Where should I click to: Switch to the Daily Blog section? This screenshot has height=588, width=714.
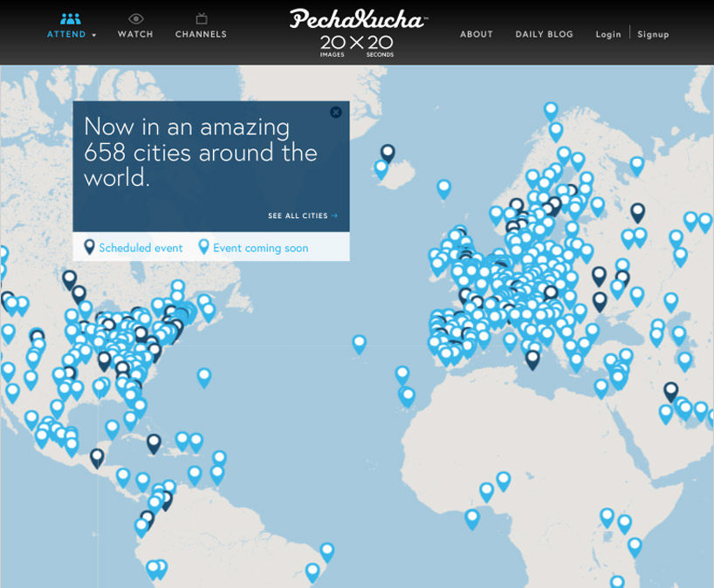544,34
